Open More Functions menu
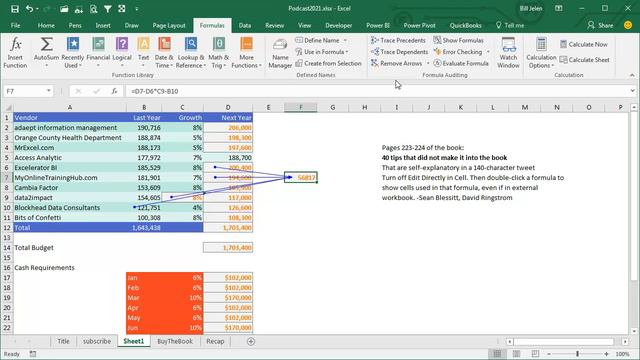640x360 pixels. [246, 52]
